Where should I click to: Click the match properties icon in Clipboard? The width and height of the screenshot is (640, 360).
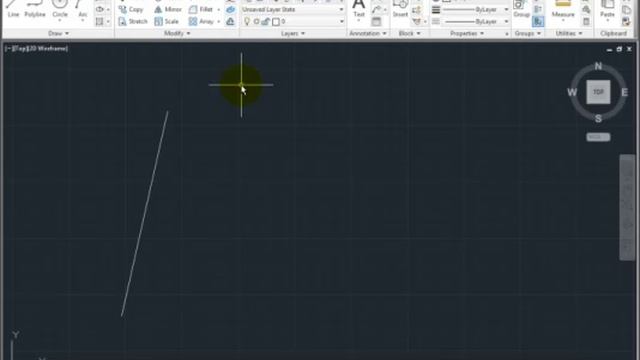coord(626,21)
